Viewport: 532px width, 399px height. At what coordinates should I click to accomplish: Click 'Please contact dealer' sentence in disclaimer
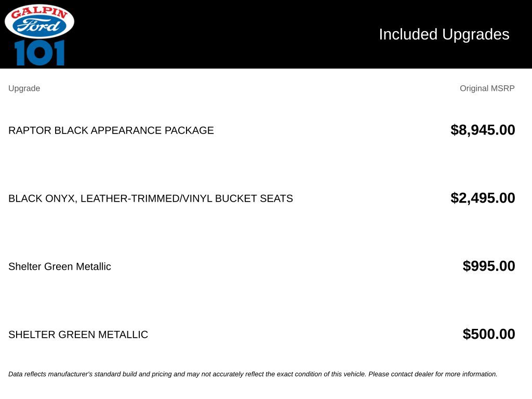[x=433, y=374]
